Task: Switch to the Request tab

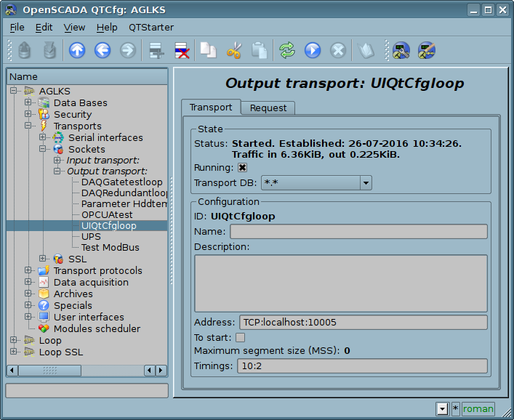Action: click(x=268, y=108)
